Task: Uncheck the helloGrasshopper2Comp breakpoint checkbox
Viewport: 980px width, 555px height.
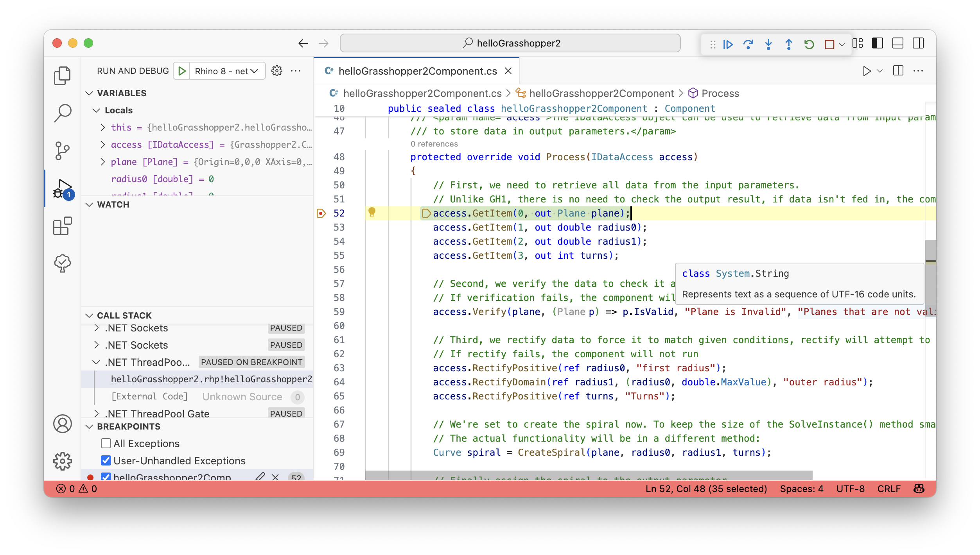Action: coord(106,477)
